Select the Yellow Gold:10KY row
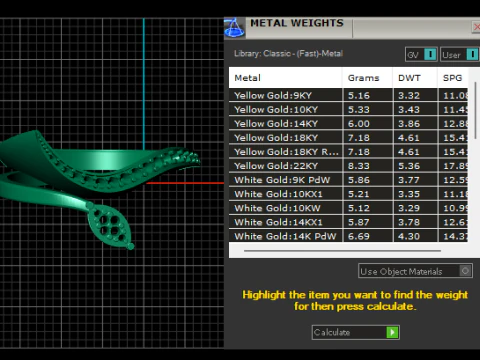Screen dimensions: 480x360 (348, 109)
